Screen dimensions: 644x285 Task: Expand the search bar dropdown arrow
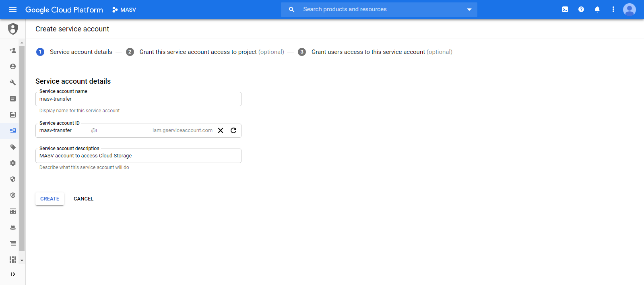(x=469, y=10)
